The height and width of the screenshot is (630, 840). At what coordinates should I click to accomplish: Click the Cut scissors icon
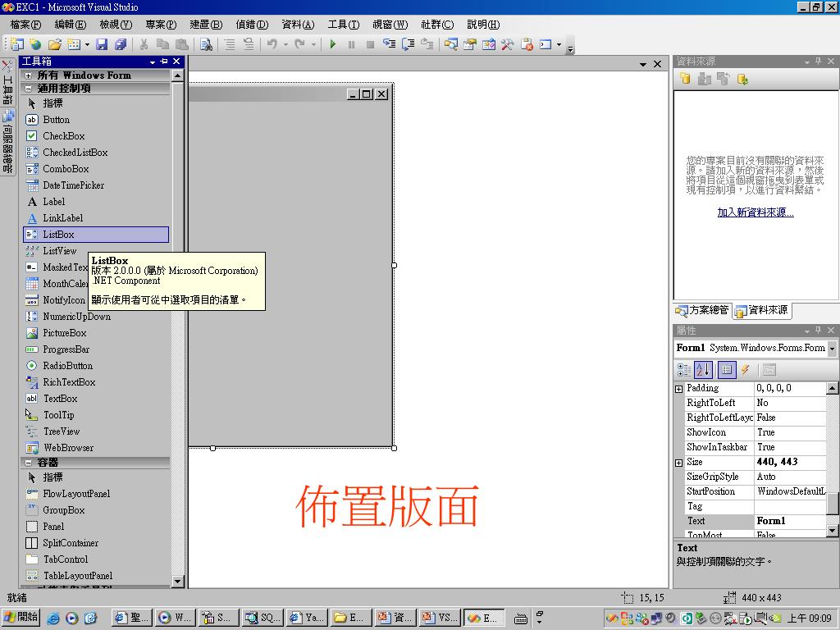coord(144,44)
